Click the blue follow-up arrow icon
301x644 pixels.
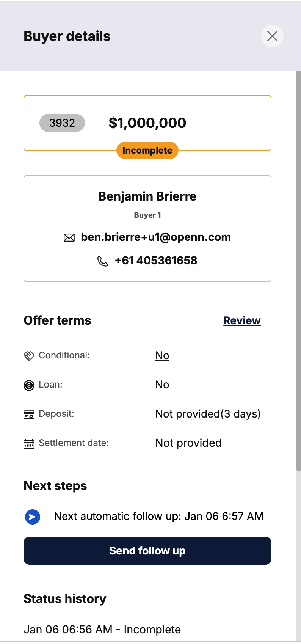pyautogui.click(x=33, y=517)
